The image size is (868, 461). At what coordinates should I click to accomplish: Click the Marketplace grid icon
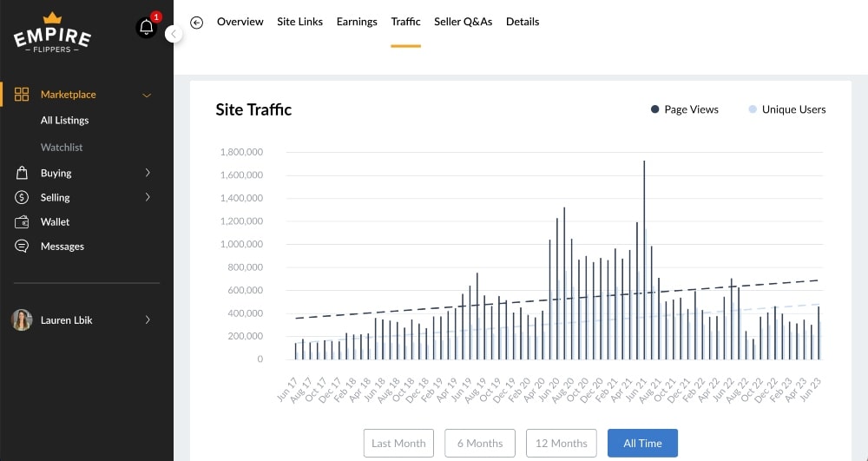[x=22, y=95]
